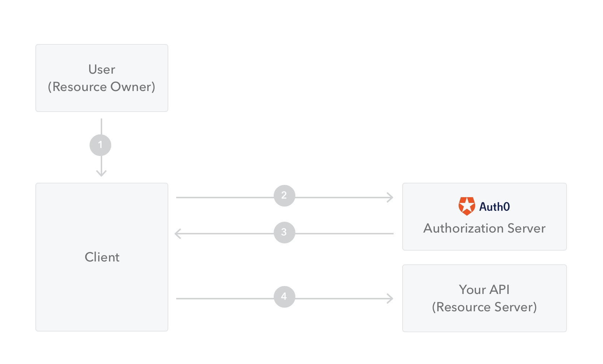Screen dimensions: 603x364
Task: Click the "(Resource Server)" label
Action: coord(484,307)
